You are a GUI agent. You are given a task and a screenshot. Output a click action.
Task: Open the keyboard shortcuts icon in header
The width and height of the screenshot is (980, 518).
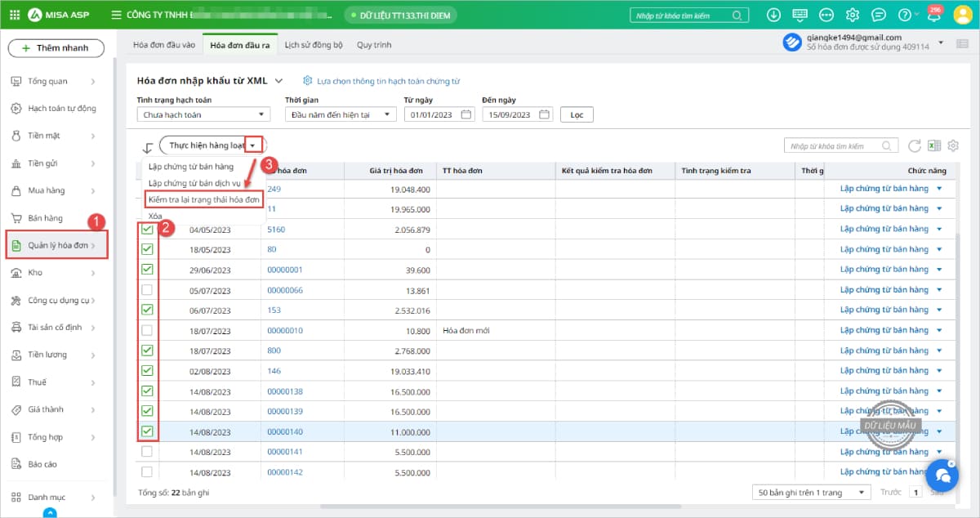(800, 15)
